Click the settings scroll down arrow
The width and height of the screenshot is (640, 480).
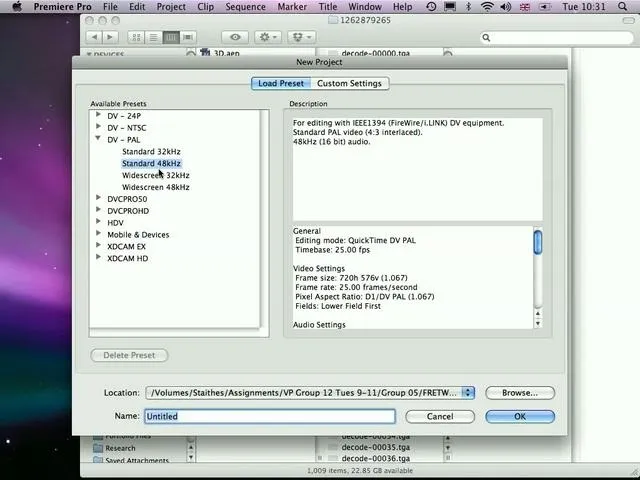click(x=538, y=324)
